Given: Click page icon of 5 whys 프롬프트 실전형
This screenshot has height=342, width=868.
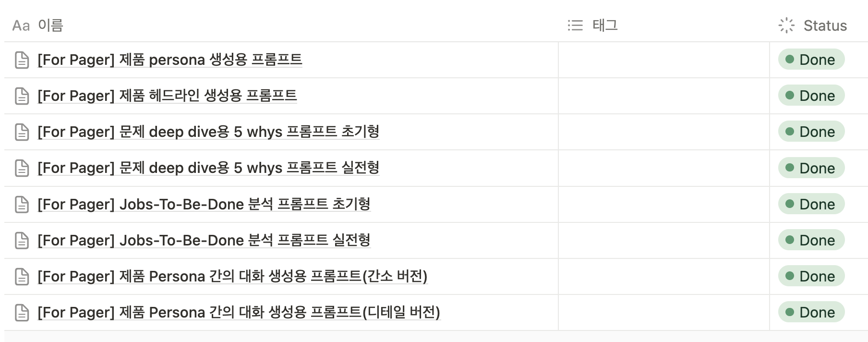Looking at the screenshot, I should pyautogui.click(x=22, y=168).
